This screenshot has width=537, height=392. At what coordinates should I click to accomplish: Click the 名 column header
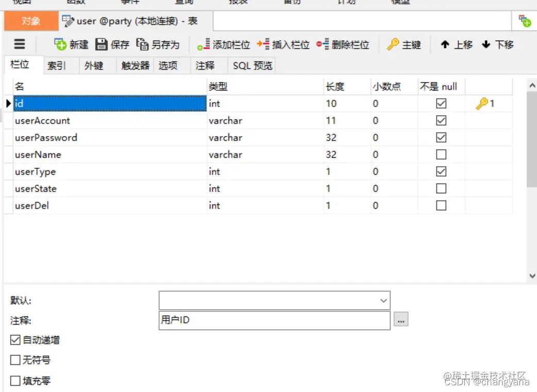pos(110,86)
